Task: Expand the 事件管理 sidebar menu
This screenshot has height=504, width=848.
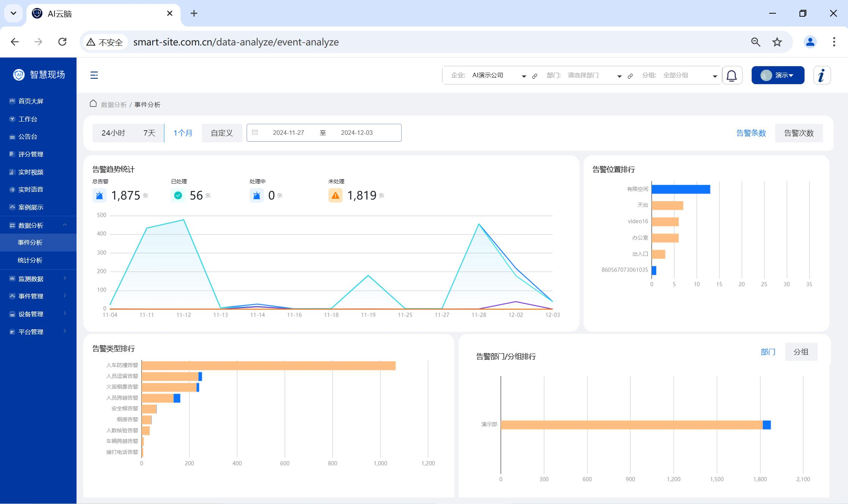Action: [38, 296]
